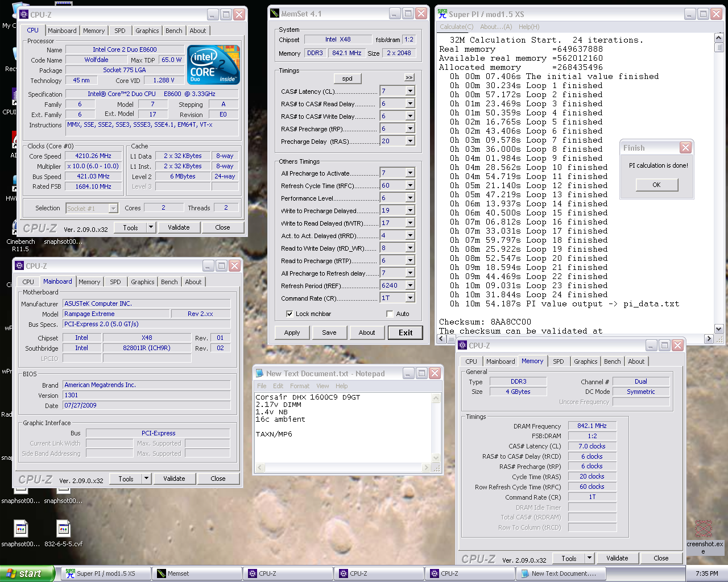
Task: Click the Apply button in MemSet
Action: click(x=292, y=332)
